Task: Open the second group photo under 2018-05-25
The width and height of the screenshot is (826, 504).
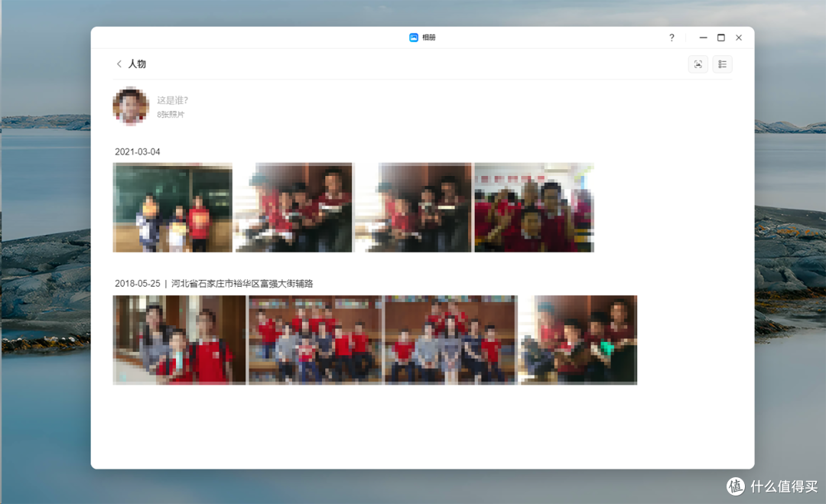Action: point(315,340)
